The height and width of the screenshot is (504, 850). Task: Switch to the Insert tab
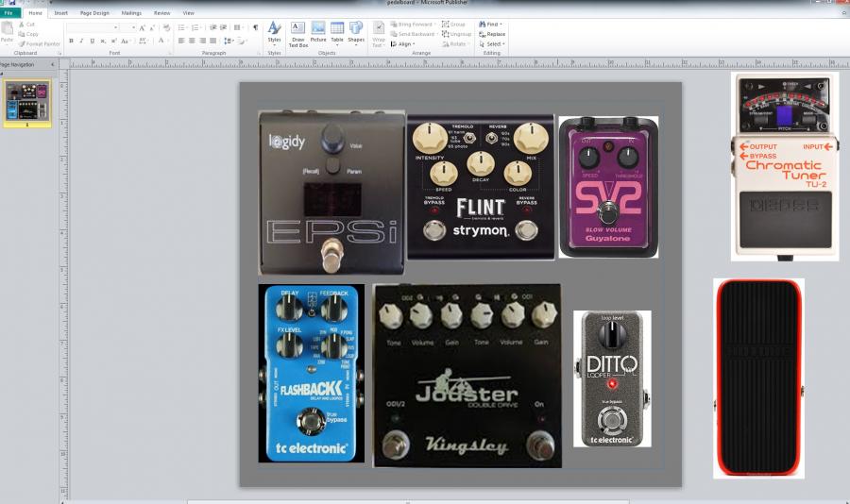pos(60,13)
